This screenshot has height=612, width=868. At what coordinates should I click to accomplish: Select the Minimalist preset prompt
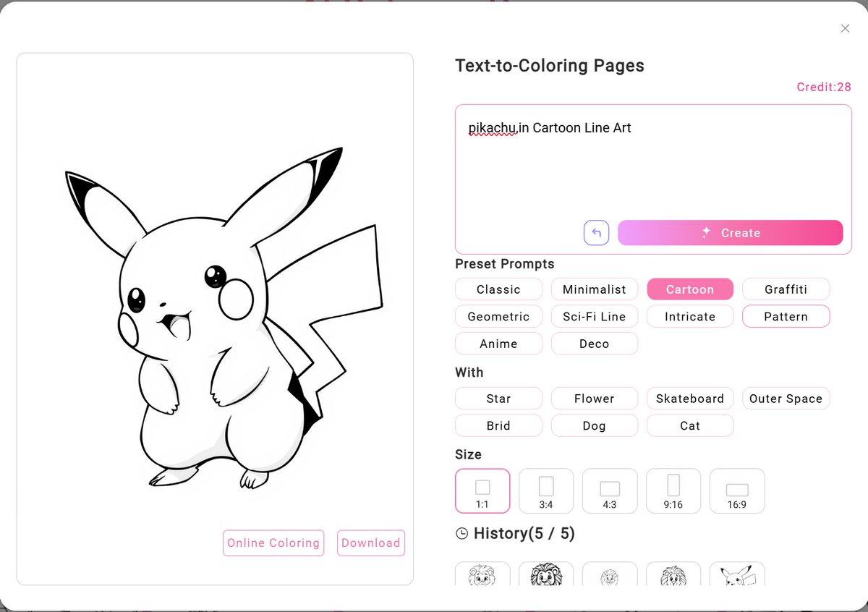[x=595, y=289]
